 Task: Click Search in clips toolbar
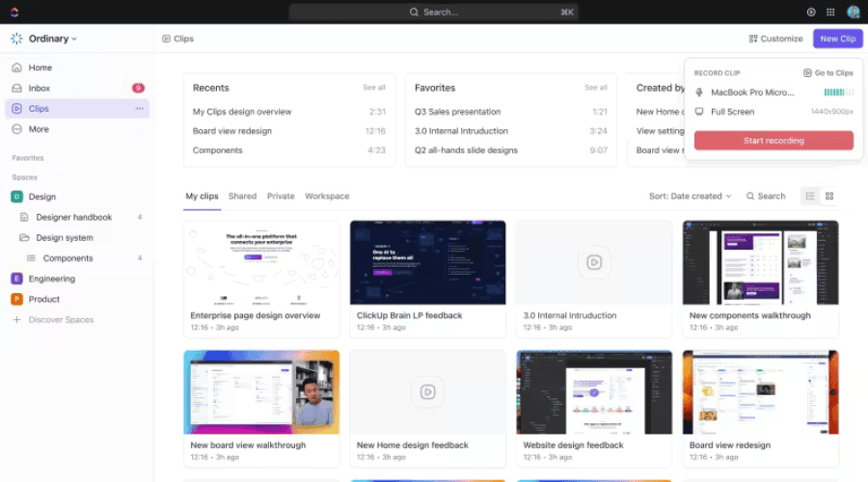pos(766,196)
